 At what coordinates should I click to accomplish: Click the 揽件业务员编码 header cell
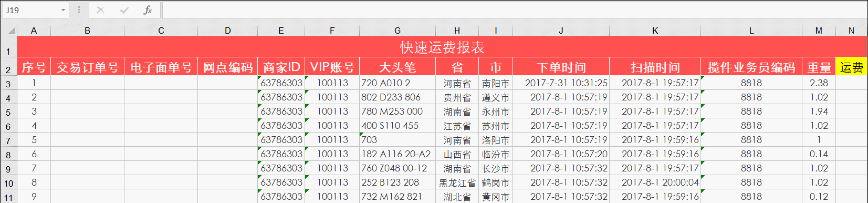point(751,67)
